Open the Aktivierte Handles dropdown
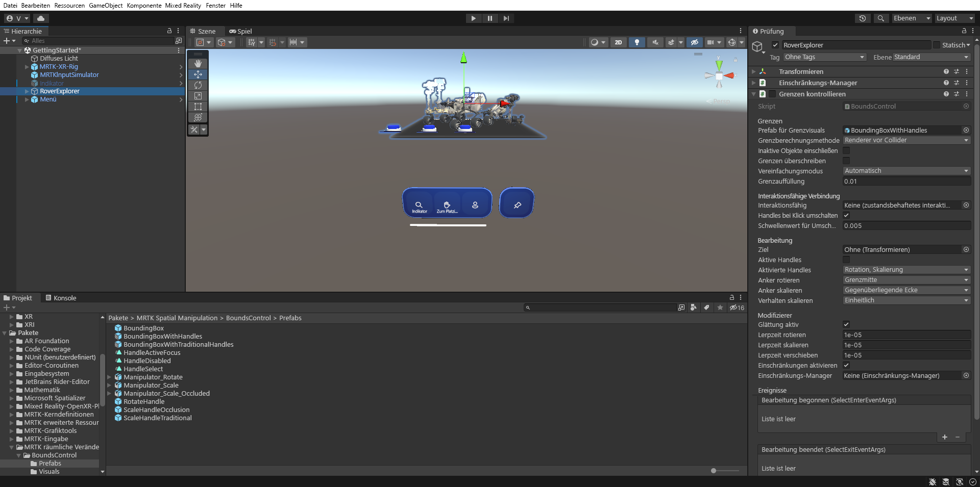Image resolution: width=980 pixels, height=487 pixels. [906, 269]
